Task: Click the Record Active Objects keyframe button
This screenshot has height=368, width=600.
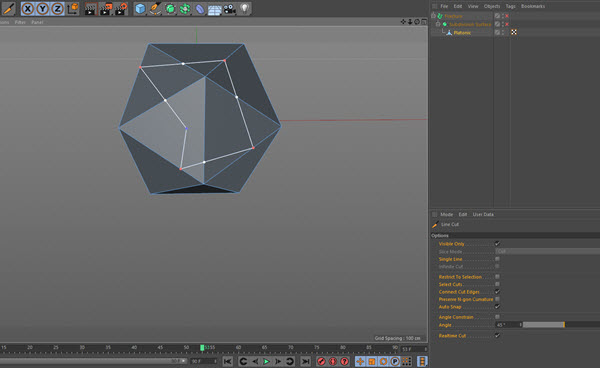Action: [x=321, y=361]
